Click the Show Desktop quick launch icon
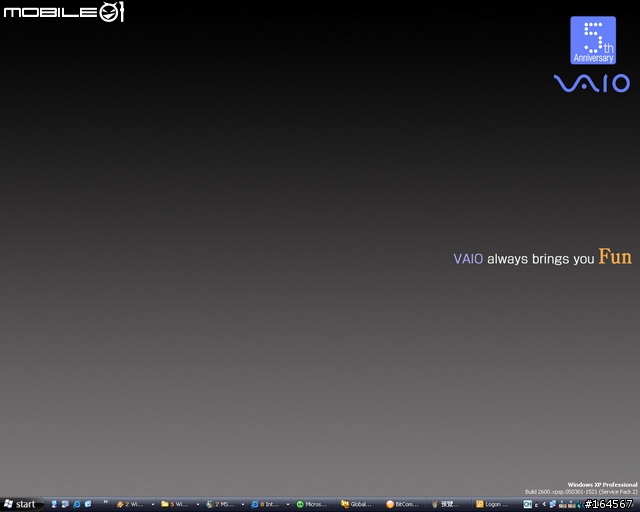 point(65,504)
